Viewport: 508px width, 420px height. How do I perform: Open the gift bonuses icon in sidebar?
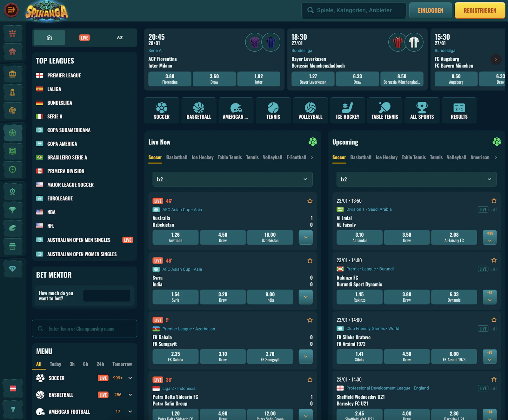(13, 33)
